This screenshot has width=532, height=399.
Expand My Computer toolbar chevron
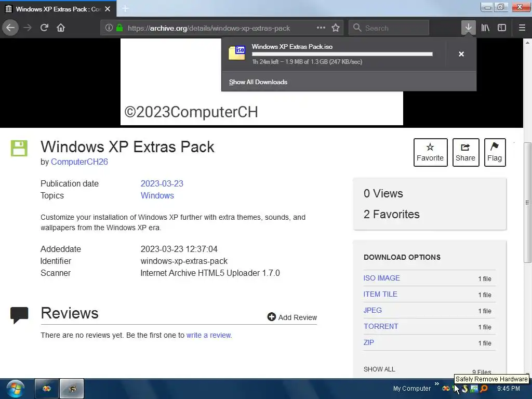tap(436, 384)
